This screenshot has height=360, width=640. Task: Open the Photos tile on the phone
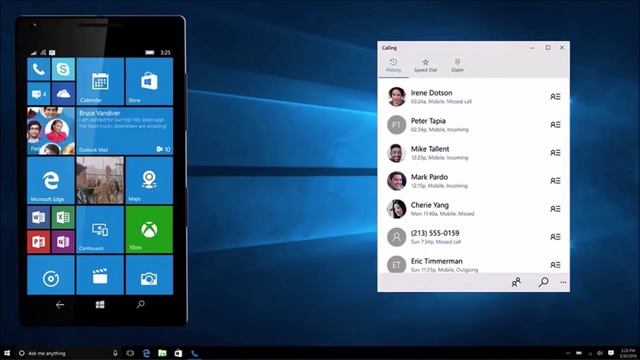[x=100, y=180]
